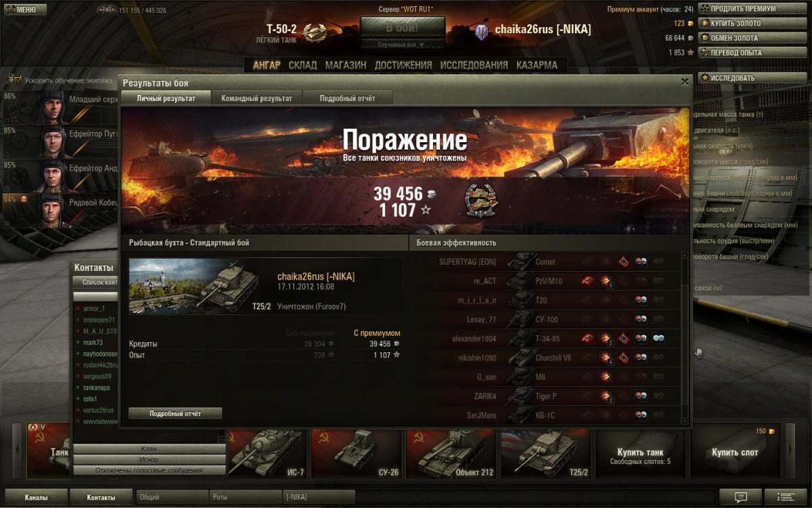
Task: Click the damage shots icon beside Churchill VII
Action: [x=606, y=358]
